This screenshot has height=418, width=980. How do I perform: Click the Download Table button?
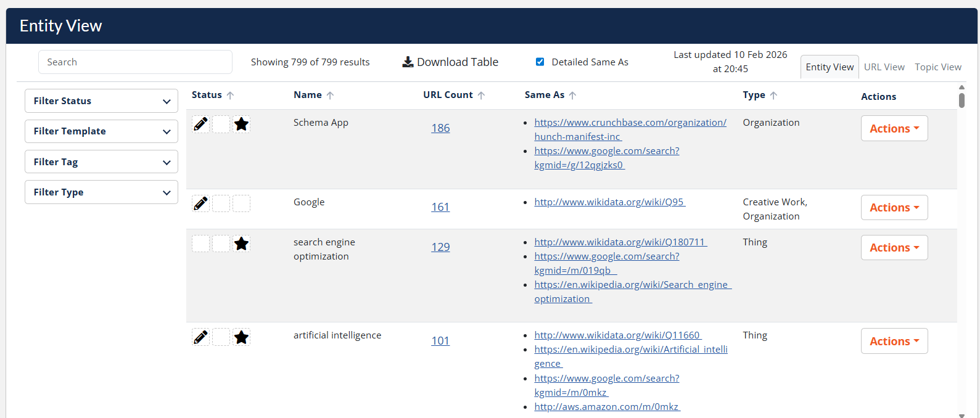tap(450, 62)
